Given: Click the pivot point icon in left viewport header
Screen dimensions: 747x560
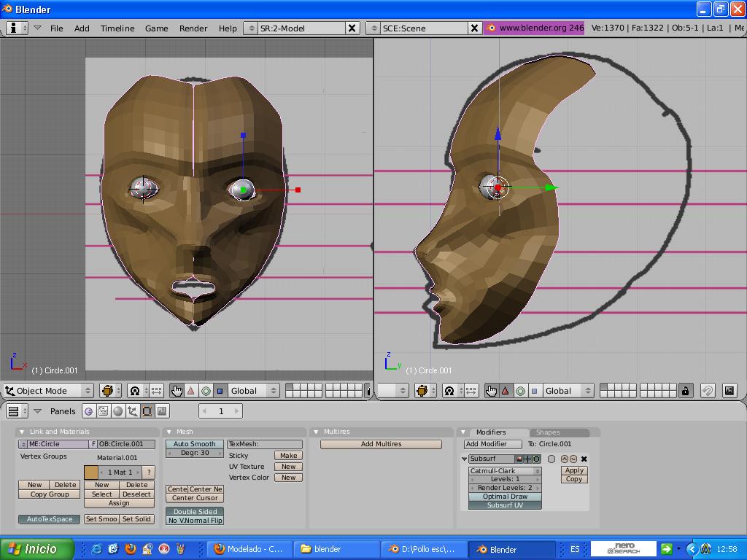Looking at the screenshot, I should [135, 391].
